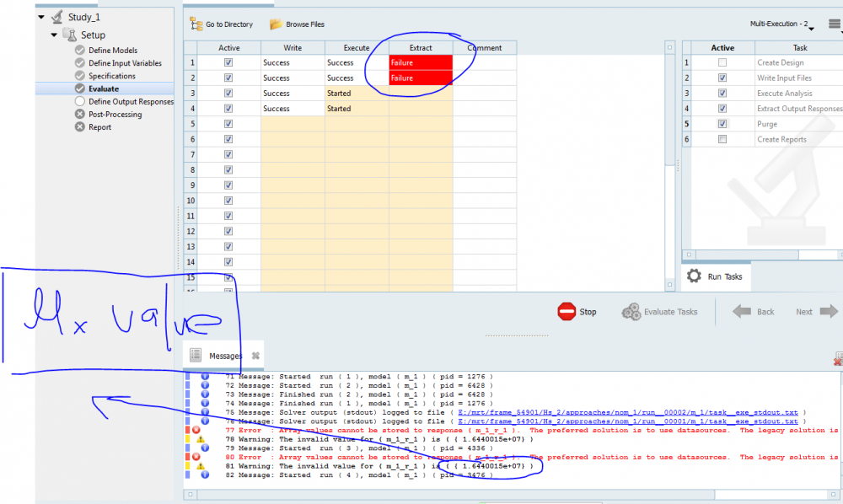Enable Create Design task checkbox
This screenshot has width=843, height=504.
(x=722, y=62)
